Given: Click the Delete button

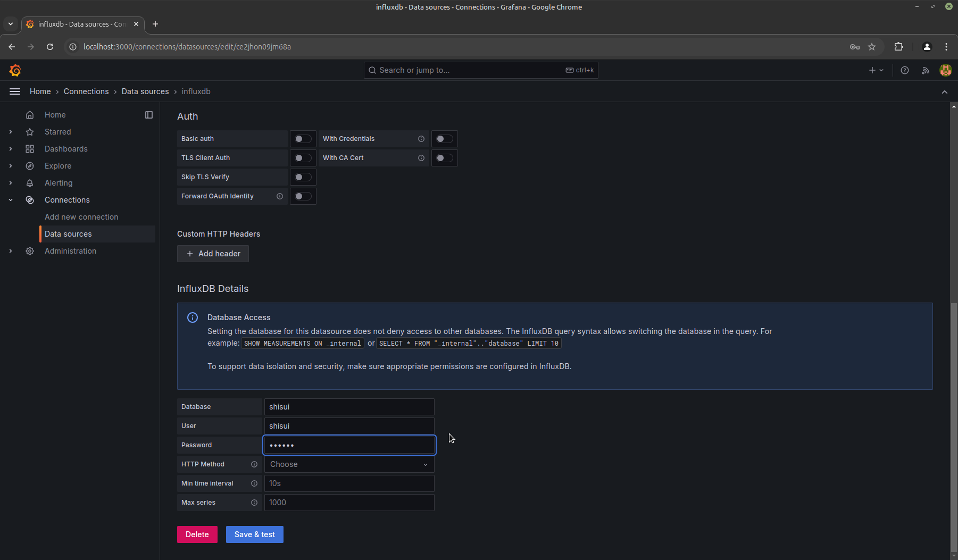Looking at the screenshot, I should [197, 534].
